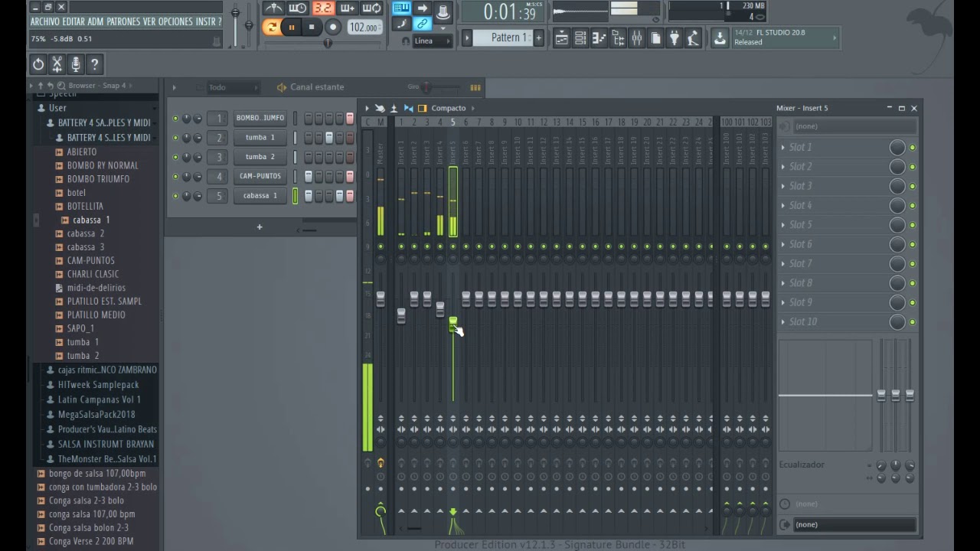This screenshot has height=551, width=980.
Task: Mute channel CAM-PUNTOS with its green LED
Action: pos(175,177)
